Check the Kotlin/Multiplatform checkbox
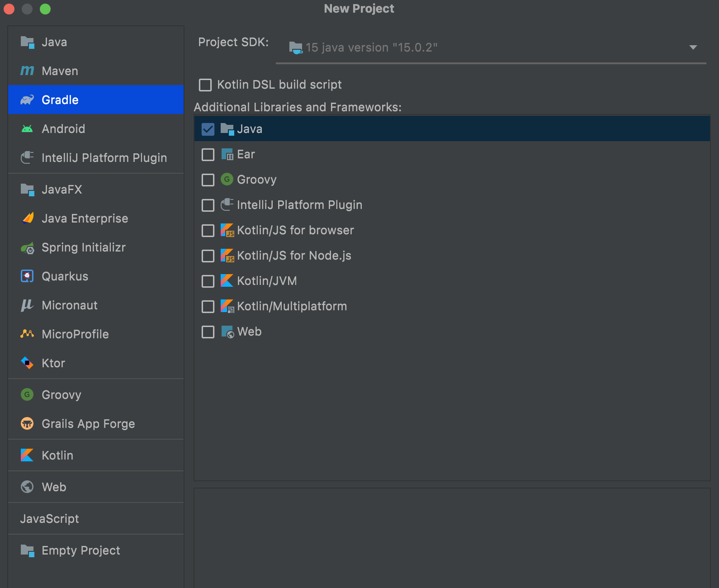The width and height of the screenshot is (719, 588). [208, 307]
